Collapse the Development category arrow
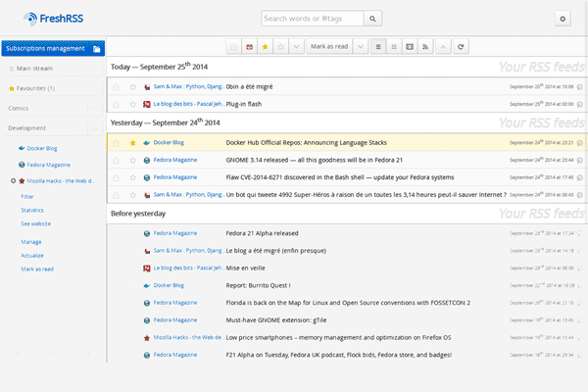The width and height of the screenshot is (588, 392). coord(95,128)
